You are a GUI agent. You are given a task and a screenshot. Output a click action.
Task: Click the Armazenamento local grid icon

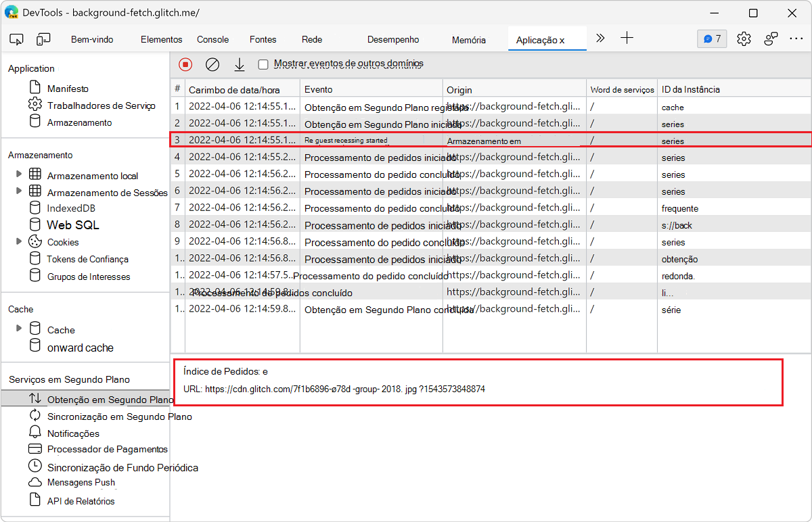point(35,174)
